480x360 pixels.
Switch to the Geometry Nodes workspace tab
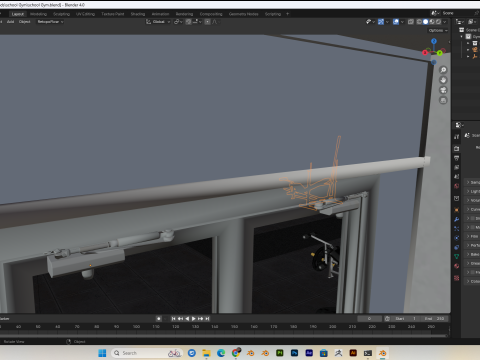(243, 14)
